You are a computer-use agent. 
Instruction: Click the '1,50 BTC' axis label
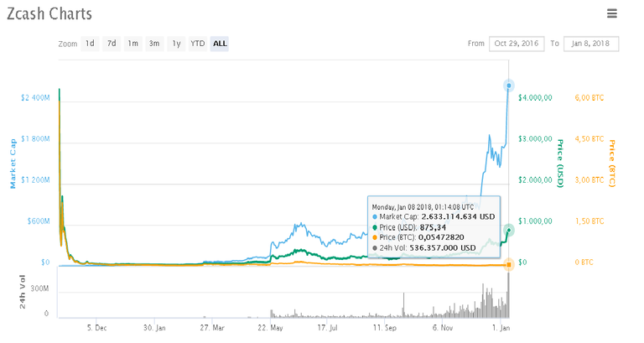[589, 221]
